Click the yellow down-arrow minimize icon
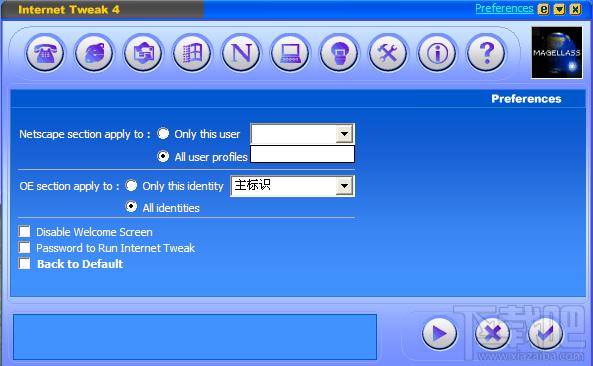This screenshot has height=366, width=593. coord(559,9)
